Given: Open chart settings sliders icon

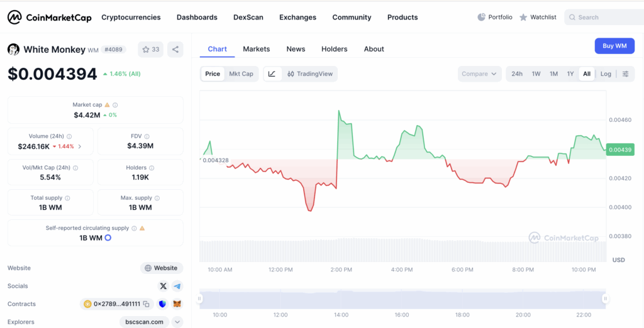Looking at the screenshot, I should point(625,74).
